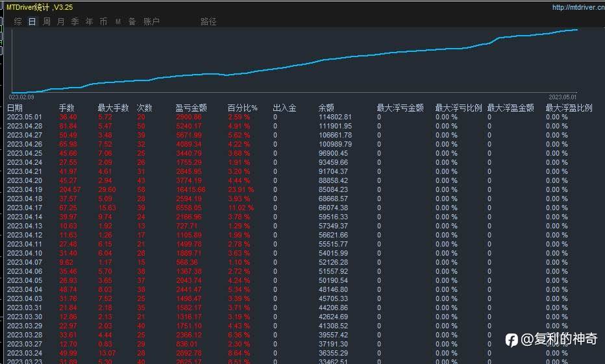Click the percentage 11.02 %
Screen dimensions: 605x364
pyautogui.click(x=241, y=208)
